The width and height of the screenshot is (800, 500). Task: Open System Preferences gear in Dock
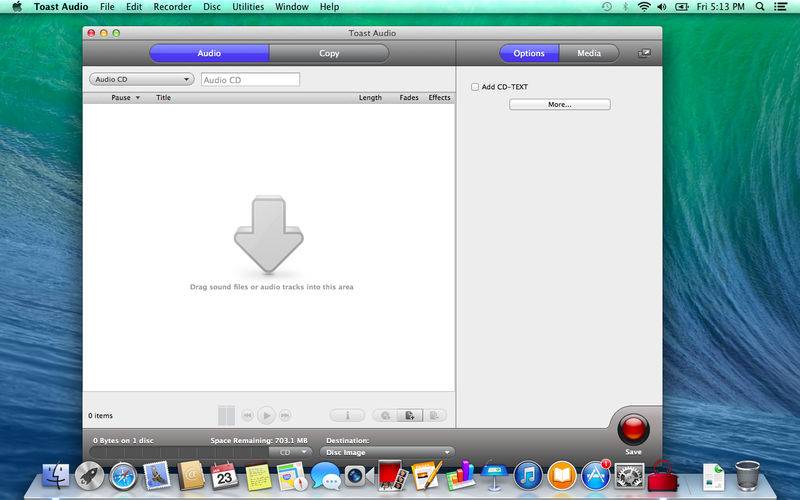point(629,476)
